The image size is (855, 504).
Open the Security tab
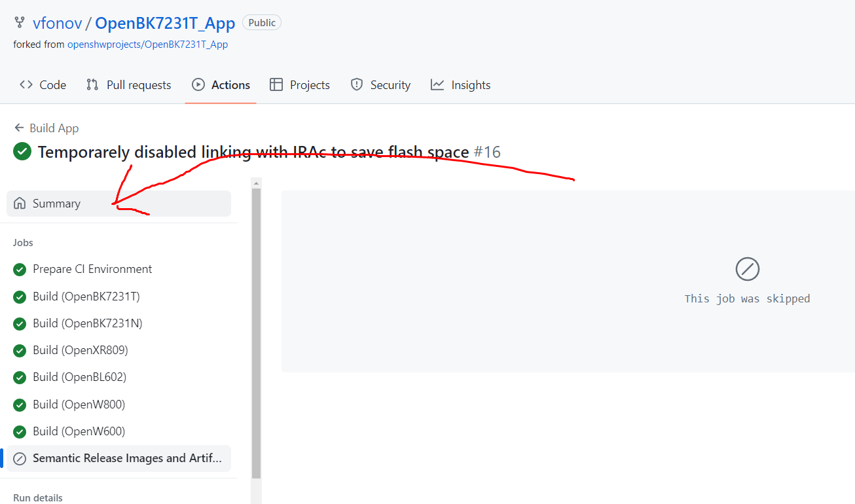pos(380,85)
